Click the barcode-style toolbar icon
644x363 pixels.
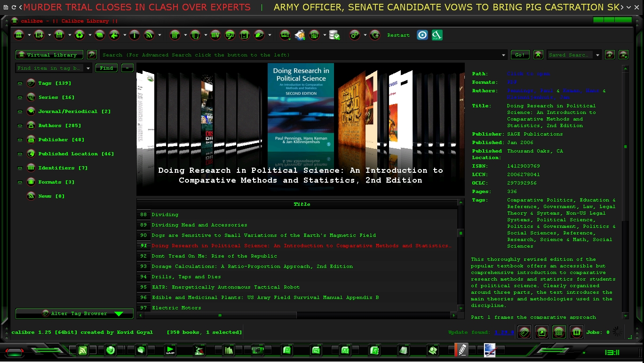click(215, 35)
